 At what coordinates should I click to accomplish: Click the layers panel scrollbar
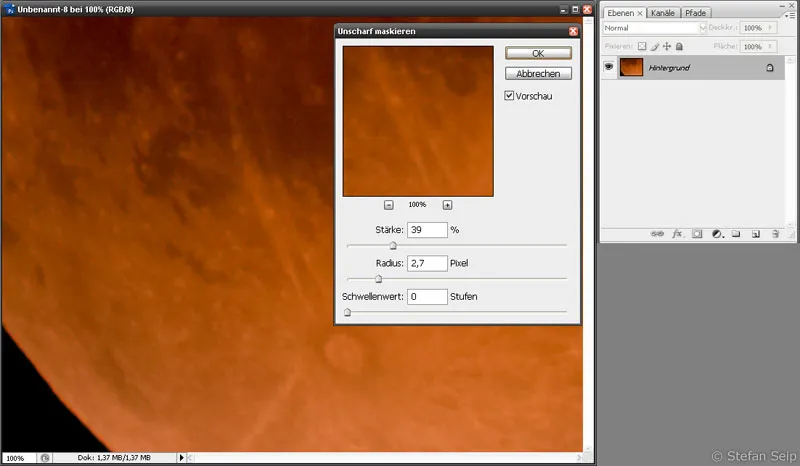coord(790,141)
